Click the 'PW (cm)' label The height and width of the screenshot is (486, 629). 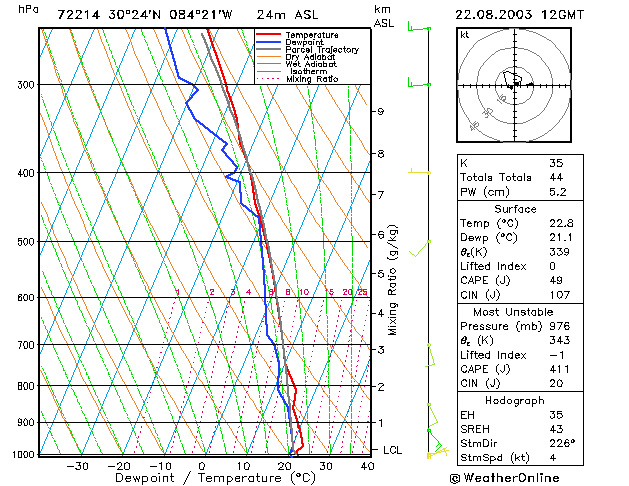[485, 192]
